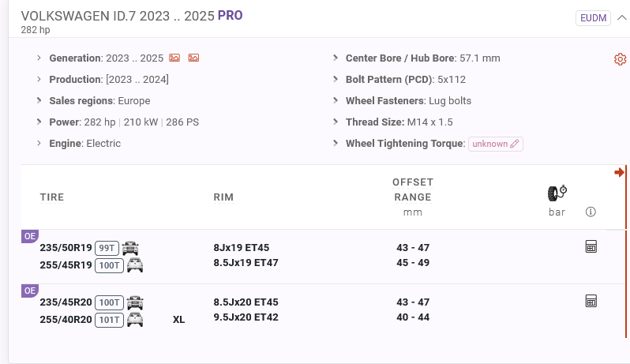The width and height of the screenshot is (630, 364).
Task: Open calculator for the 235/45R20 row
Action: click(591, 301)
